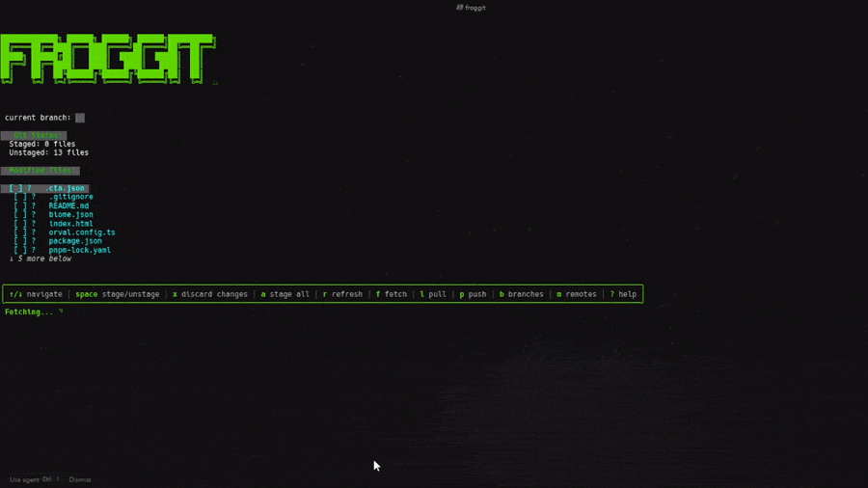The height and width of the screenshot is (488, 868).
Task: Toggle the checkbox for pnpm-lock.yaml
Action: pos(20,250)
